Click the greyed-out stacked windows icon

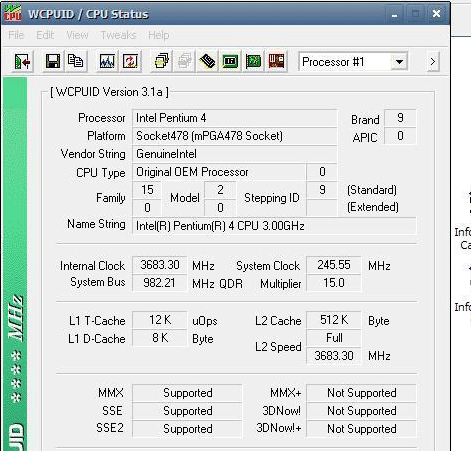click(x=184, y=61)
